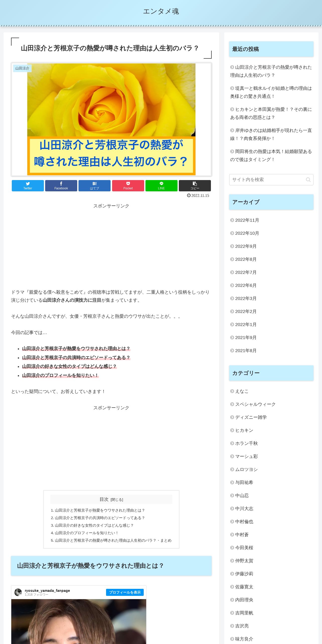Screen dimensions: 322x644
Task: Open the 2022年3月 archive
Action: [x=246, y=298]
